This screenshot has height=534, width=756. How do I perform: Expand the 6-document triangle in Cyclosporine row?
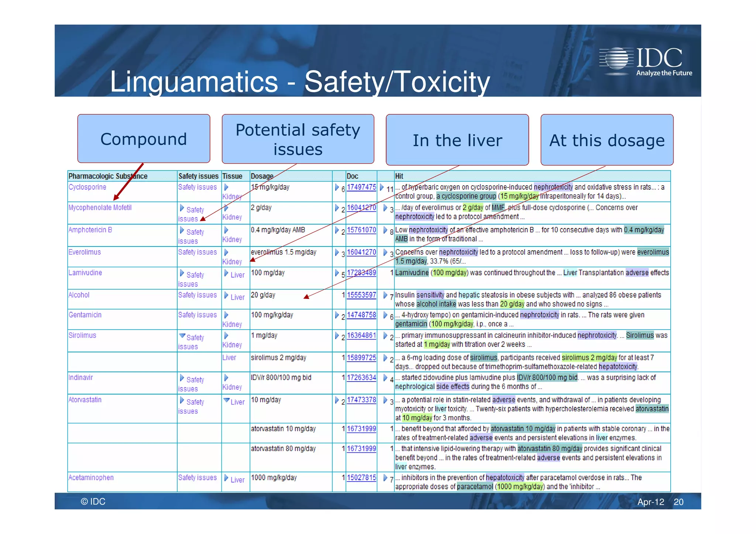pyautogui.click(x=337, y=187)
